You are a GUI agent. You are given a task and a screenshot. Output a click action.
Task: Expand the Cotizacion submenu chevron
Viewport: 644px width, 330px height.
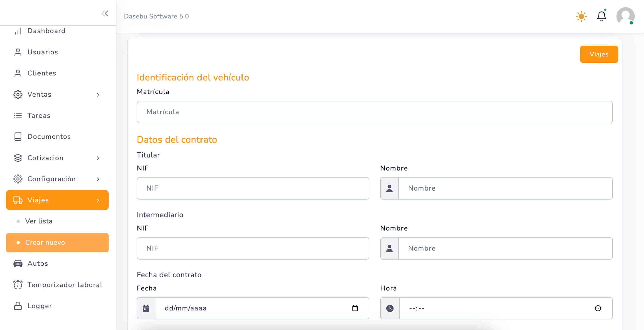point(98,158)
